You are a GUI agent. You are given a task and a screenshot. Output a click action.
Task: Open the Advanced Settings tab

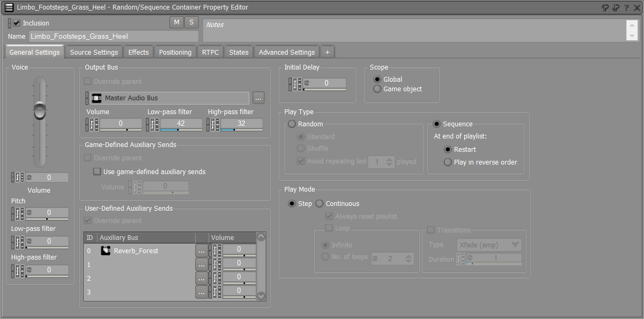(x=287, y=52)
